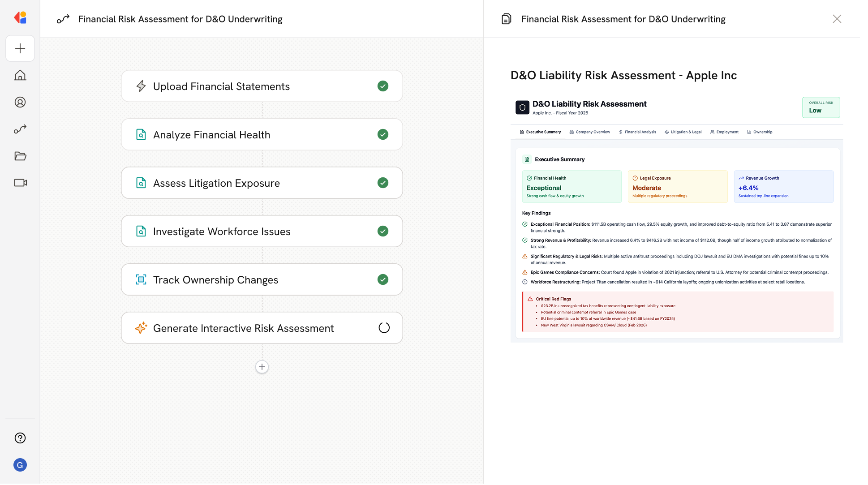Click the green check on Track Ownership Changes
The width and height of the screenshot is (868, 485).
(x=382, y=279)
